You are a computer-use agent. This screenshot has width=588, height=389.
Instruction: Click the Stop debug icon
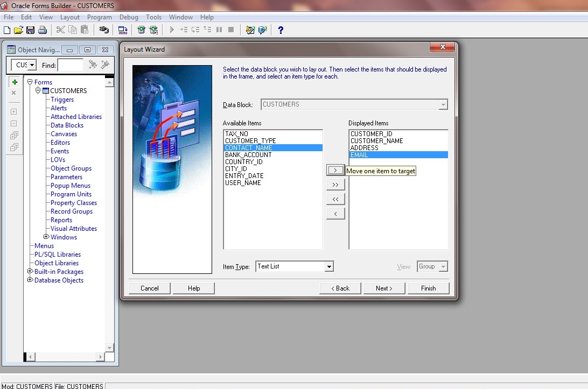(231, 30)
